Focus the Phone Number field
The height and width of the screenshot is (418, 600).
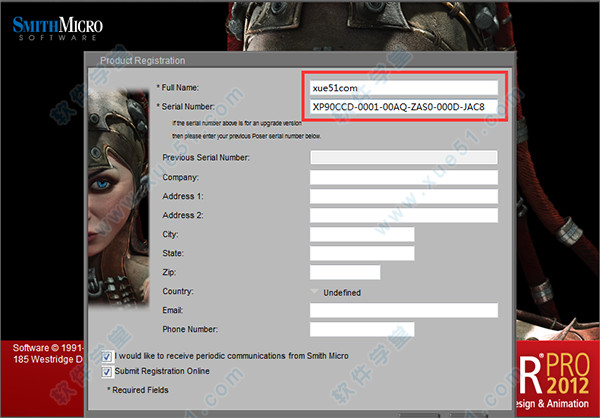[362, 329]
